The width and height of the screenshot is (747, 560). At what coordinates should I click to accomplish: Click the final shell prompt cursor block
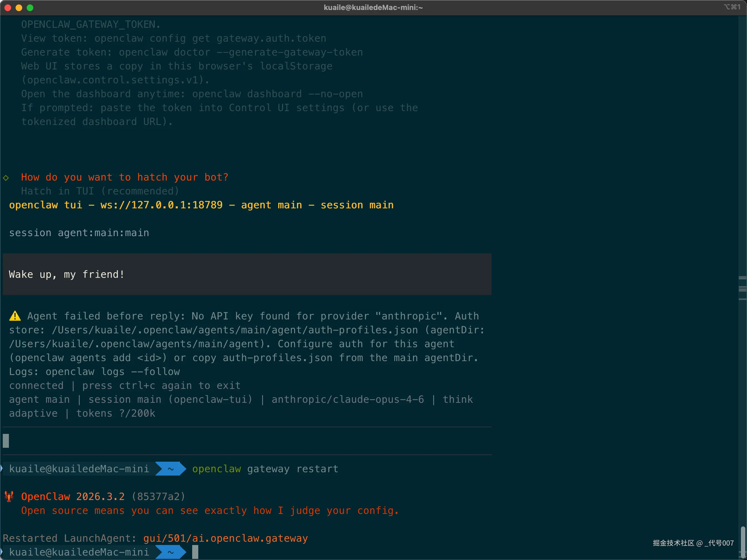[195, 552]
